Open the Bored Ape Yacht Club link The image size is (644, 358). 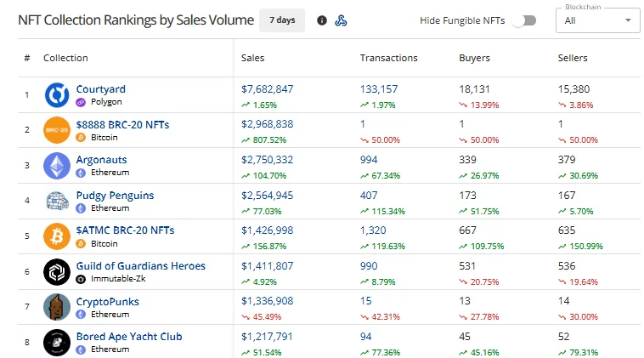click(x=129, y=337)
